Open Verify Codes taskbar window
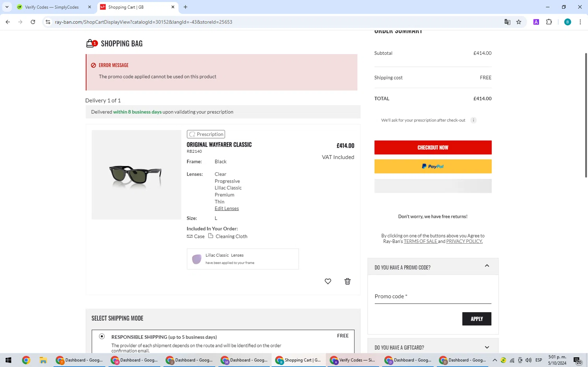 tap(353, 360)
